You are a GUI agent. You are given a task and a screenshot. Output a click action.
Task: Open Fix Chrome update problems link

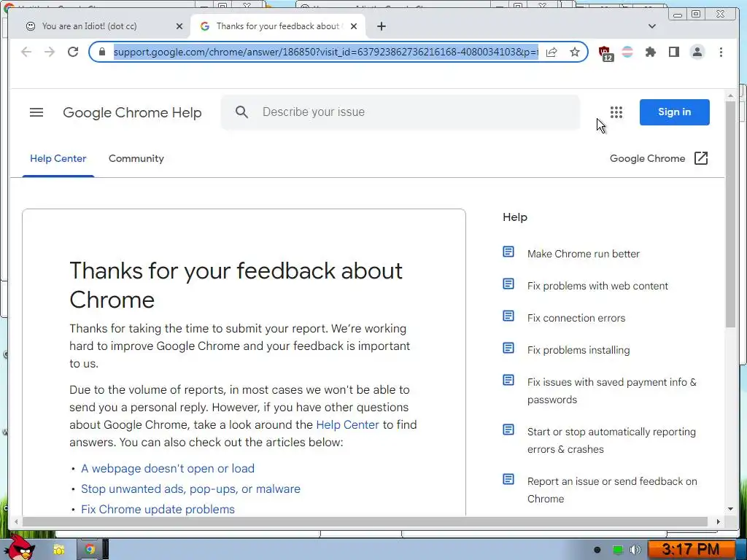coord(158,510)
